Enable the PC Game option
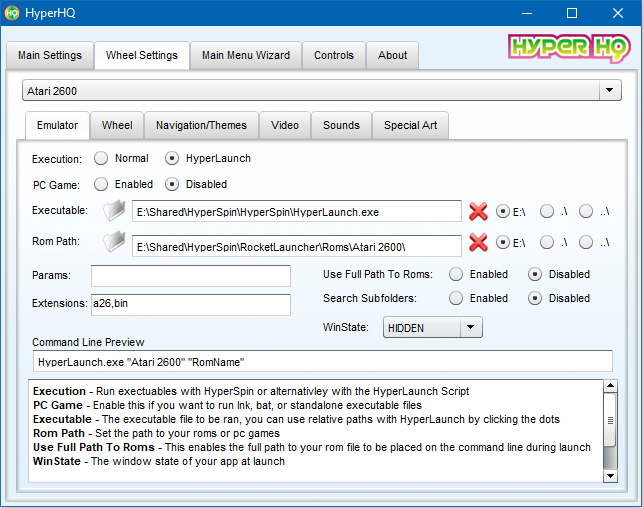Screen dimensions: 643x508 click(x=101, y=184)
